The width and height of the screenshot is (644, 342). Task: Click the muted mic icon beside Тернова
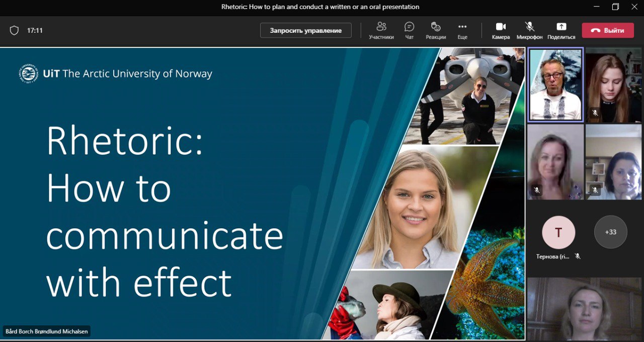point(578,256)
